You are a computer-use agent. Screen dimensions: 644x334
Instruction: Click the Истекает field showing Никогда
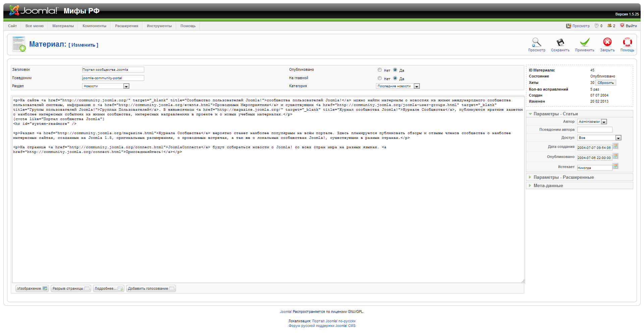pyautogui.click(x=595, y=168)
